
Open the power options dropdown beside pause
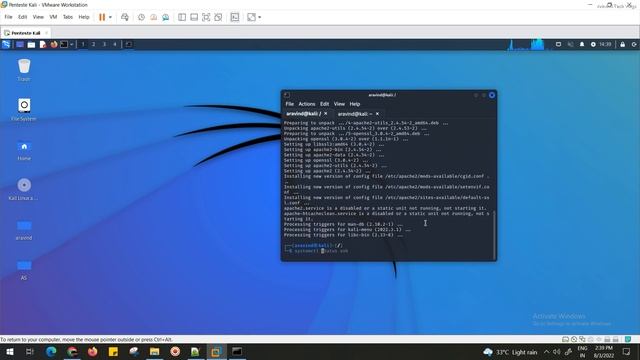[110, 17]
